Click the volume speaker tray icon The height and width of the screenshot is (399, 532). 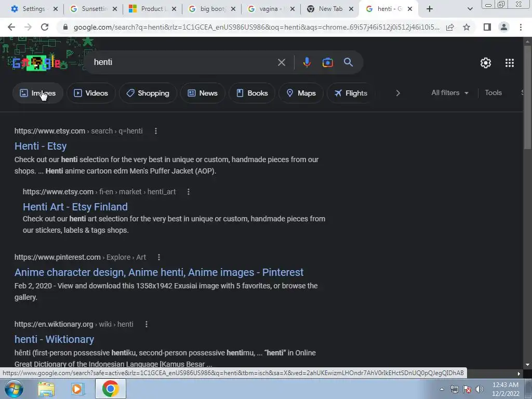pos(480,389)
